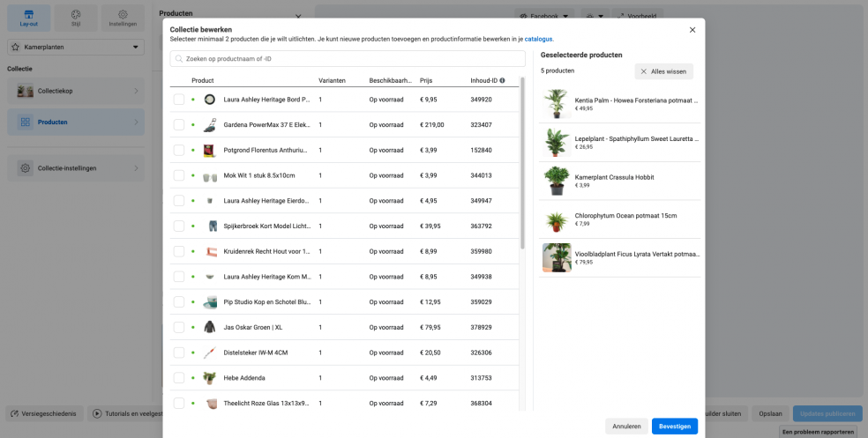Click the Potgrond Florentus bag thumbnail
The height and width of the screenshot is (438, 868).
(x=209, y=150)
